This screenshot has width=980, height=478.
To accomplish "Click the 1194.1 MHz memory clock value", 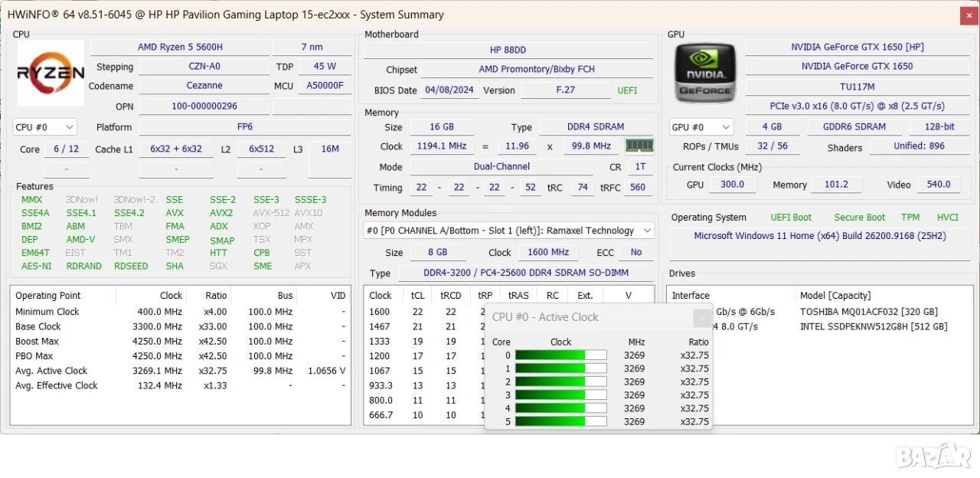I will (x=442, y=146).
